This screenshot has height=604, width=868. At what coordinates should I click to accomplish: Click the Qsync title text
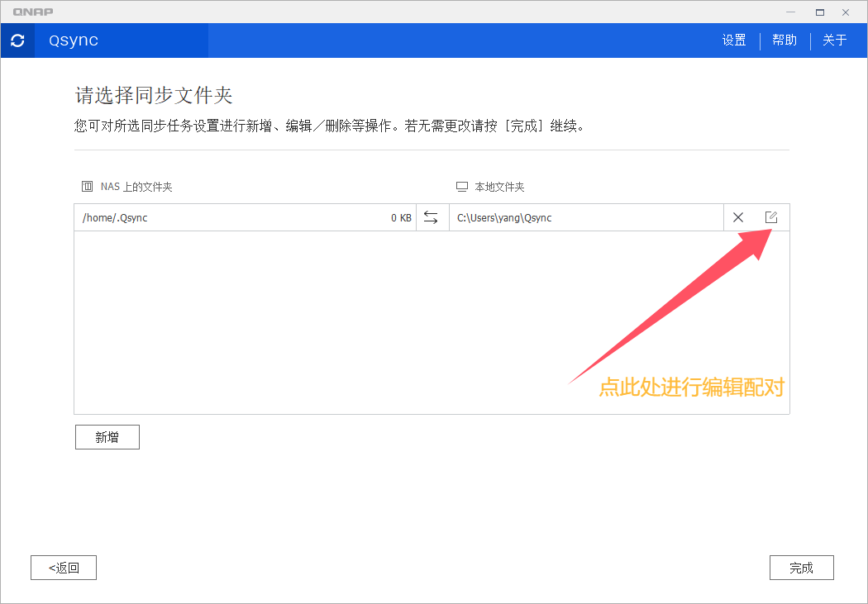tap(74, 40)
